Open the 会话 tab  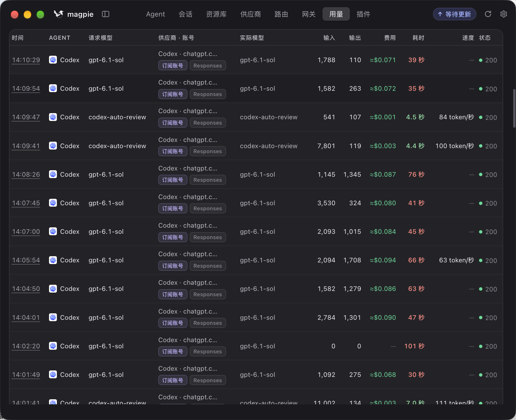tap(185, 14)
